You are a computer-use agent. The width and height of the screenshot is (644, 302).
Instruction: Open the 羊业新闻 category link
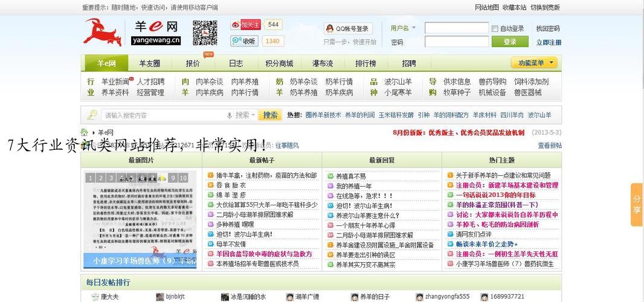pyautogui.click(x=115, y=82)
